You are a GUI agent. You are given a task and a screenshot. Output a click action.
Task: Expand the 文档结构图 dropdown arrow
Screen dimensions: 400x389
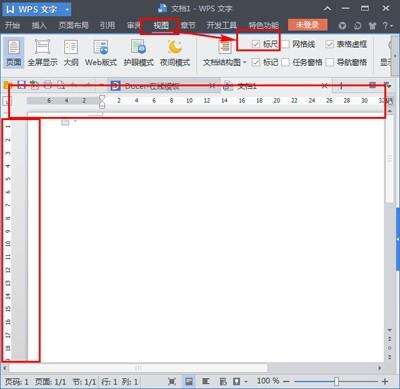point(245,62)
